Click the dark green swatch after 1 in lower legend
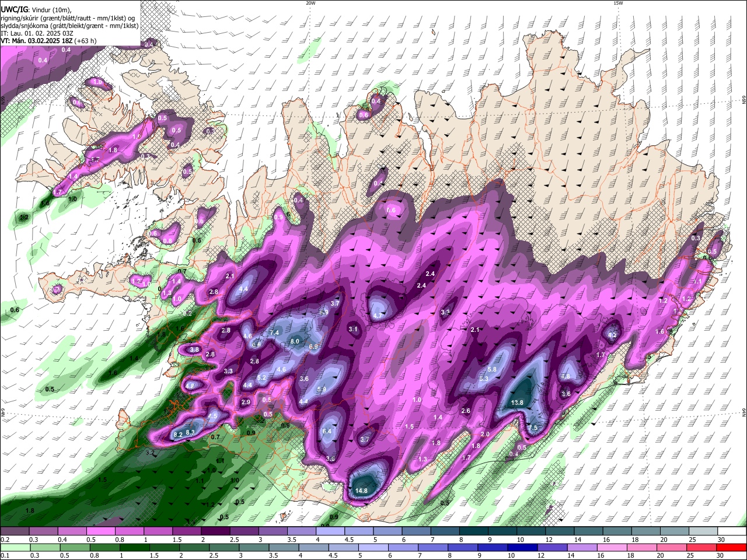747x560 pixels. click(x=135, y=547)
